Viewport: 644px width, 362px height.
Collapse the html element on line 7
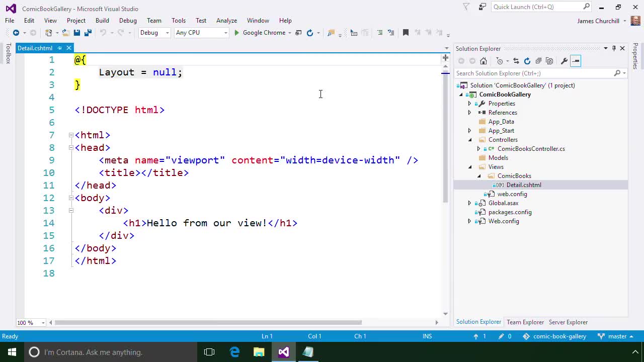click(71, 135)
